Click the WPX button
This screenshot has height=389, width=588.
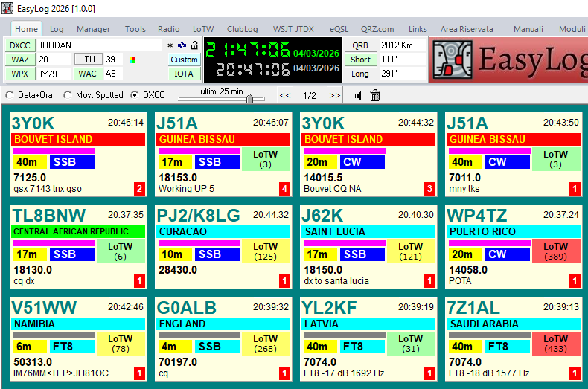click(20, 74)
